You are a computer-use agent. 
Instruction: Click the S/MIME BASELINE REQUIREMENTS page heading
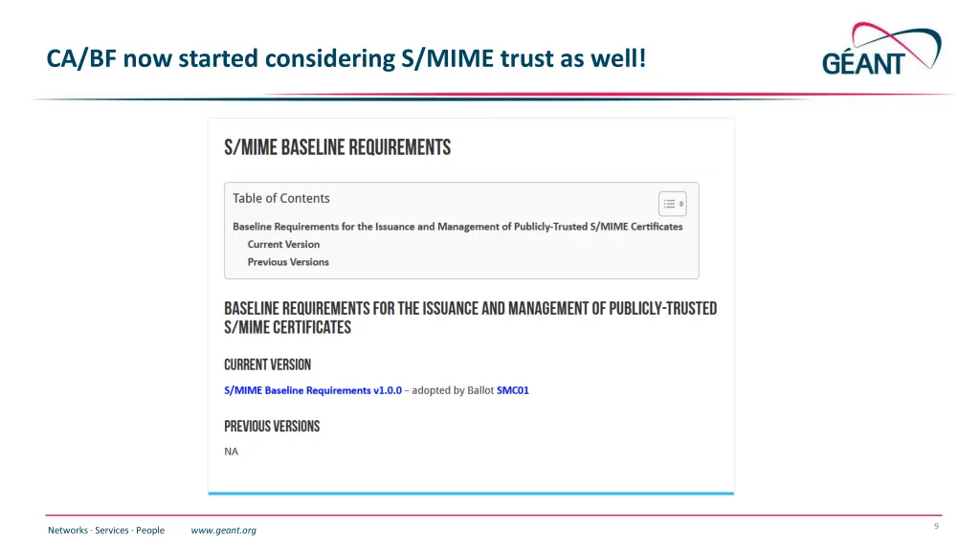[337, 147]
